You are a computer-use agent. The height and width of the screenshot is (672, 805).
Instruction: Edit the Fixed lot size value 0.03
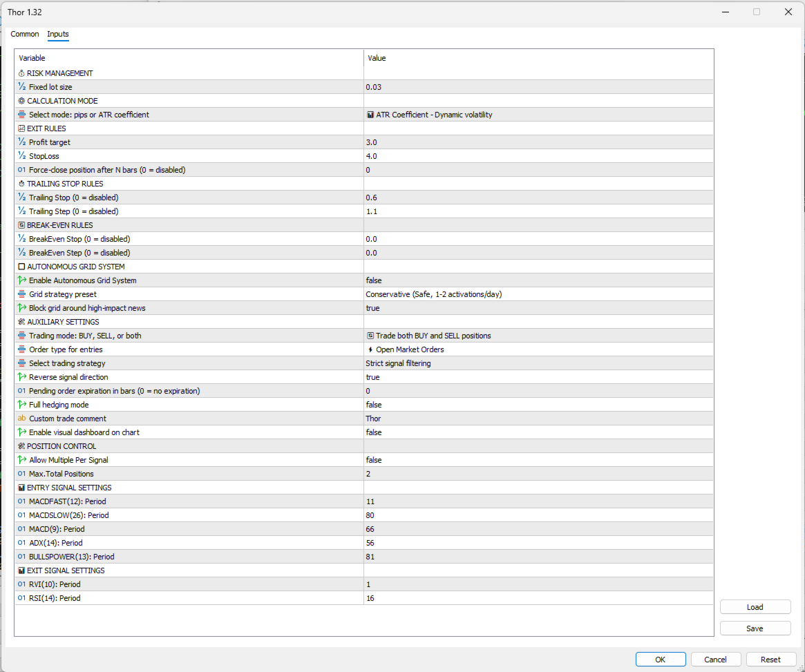pos(538,87)
